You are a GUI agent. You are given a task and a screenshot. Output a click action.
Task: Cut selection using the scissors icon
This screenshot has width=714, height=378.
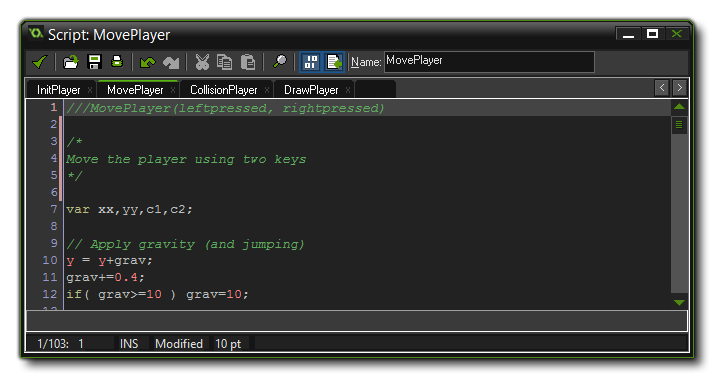[202, 62]
